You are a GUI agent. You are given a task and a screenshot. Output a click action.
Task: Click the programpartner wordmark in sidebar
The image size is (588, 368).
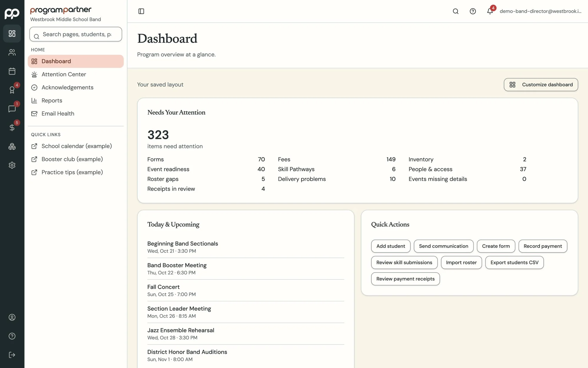(61, 10)
